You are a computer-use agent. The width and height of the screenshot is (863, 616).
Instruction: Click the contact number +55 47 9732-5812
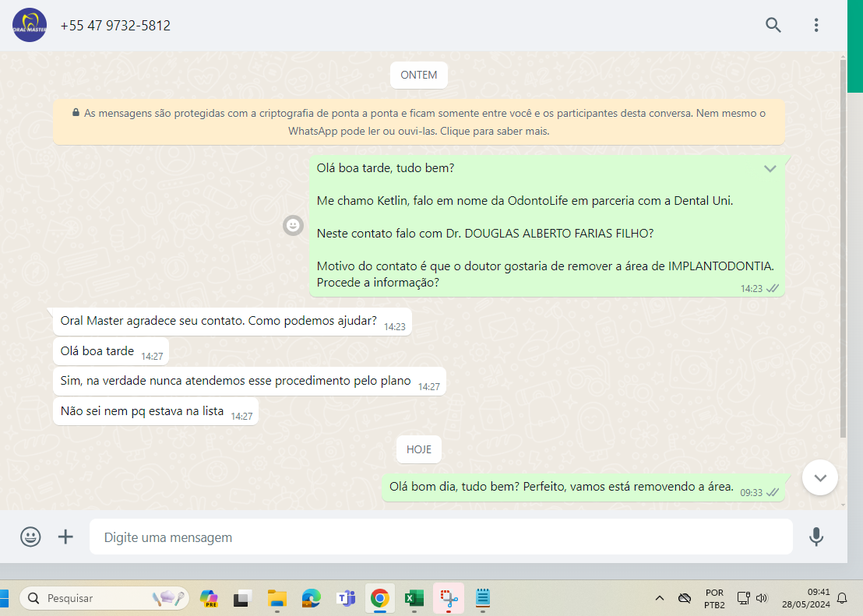[115, 26]
